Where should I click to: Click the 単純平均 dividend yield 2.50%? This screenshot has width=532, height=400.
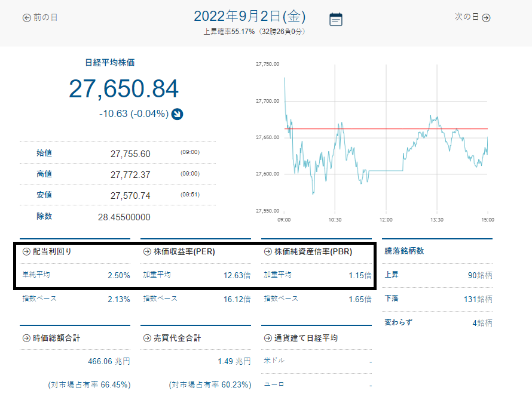[x=119, y=275]
